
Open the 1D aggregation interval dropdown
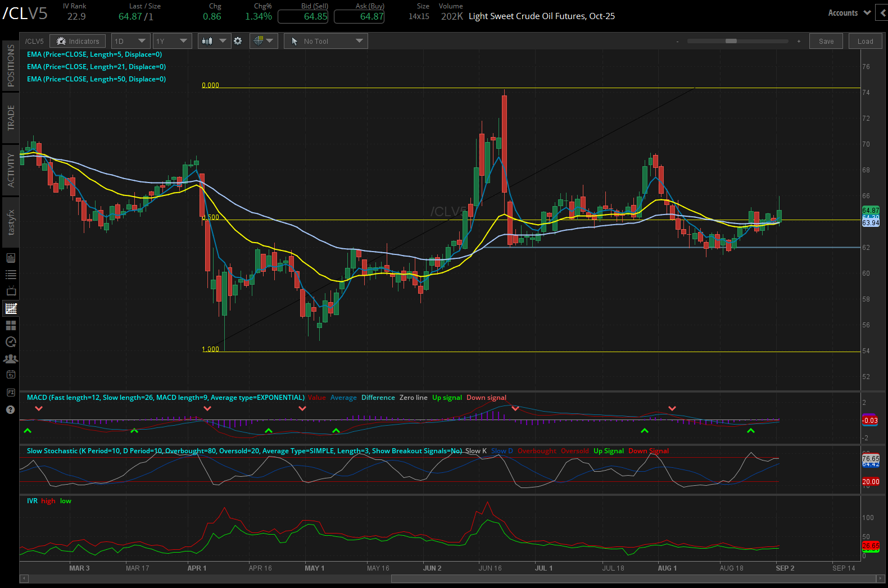(130, 41)
